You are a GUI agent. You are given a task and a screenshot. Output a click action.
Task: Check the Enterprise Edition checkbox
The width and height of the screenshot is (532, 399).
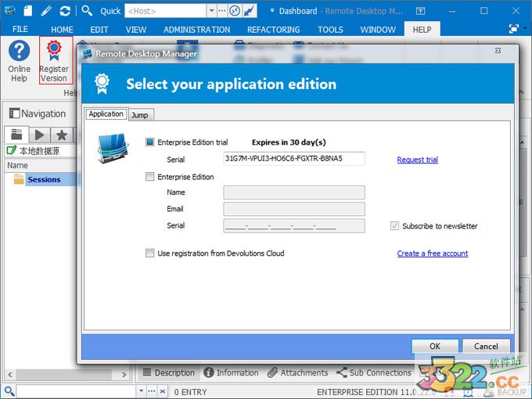150,177
